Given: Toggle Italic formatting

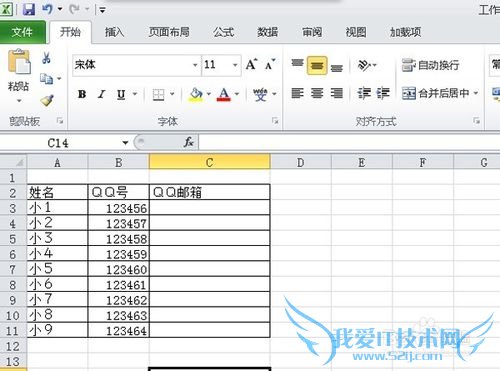Looking at the screenshot, I should (102, 94).
